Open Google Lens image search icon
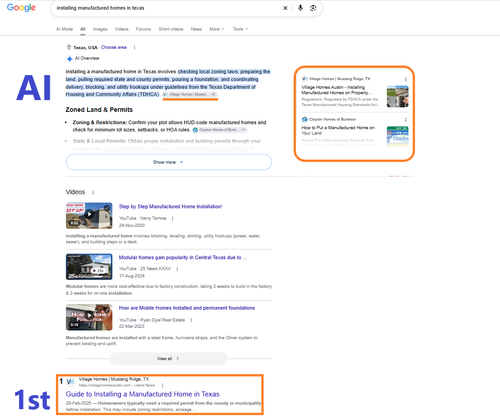 pyautogui.click(x=313, y=8)
